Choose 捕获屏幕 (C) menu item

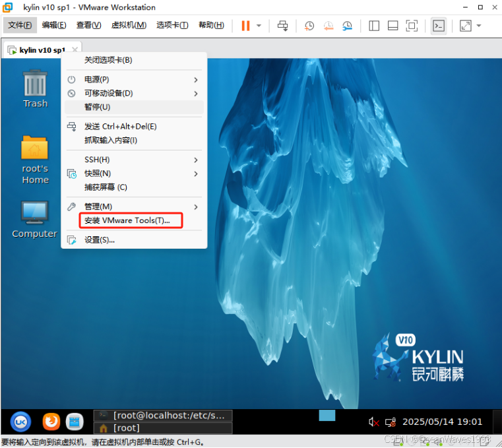134,187
